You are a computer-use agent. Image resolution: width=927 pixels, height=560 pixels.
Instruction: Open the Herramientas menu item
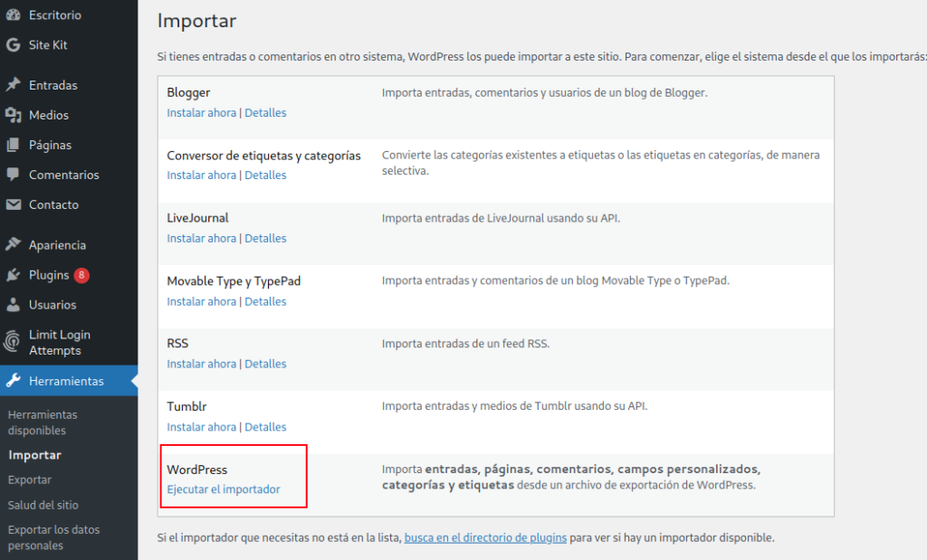coord(66,381)
